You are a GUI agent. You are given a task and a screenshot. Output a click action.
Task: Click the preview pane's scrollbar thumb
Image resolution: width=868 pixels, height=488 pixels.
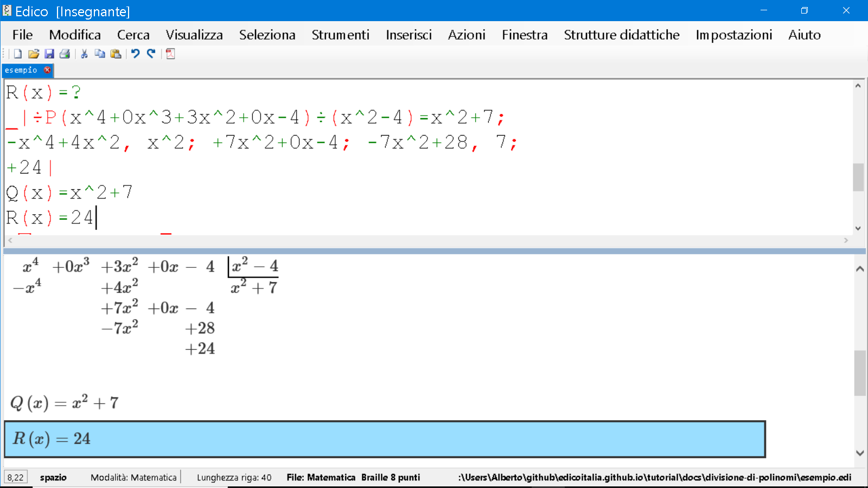(860, 373)
